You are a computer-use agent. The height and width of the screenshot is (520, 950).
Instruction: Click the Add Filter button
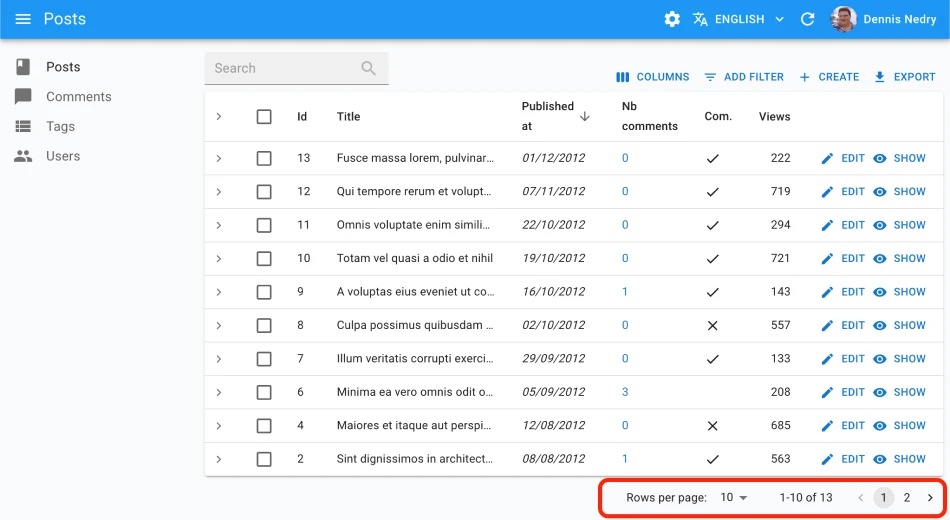click(744, 77)
